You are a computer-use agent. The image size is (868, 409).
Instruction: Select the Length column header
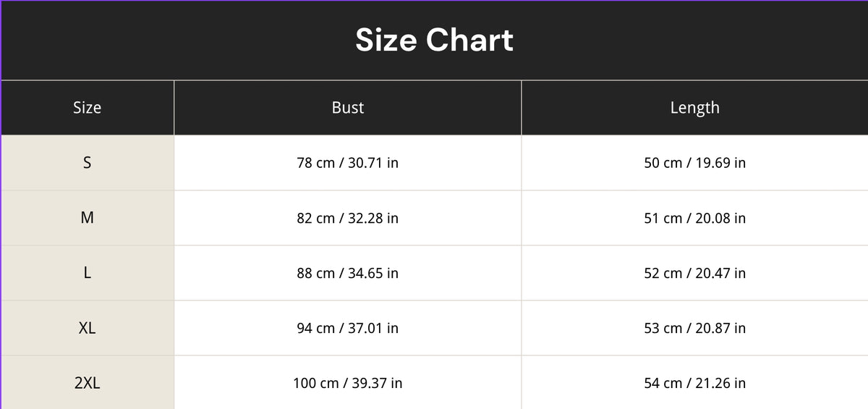pyautogui.click(x=694, y=108)
